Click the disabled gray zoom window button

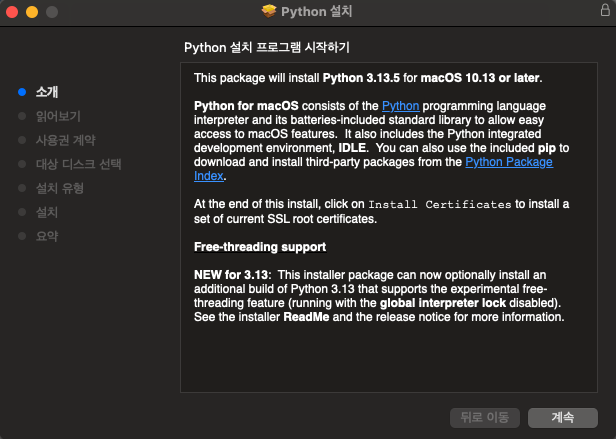point(52,12)
